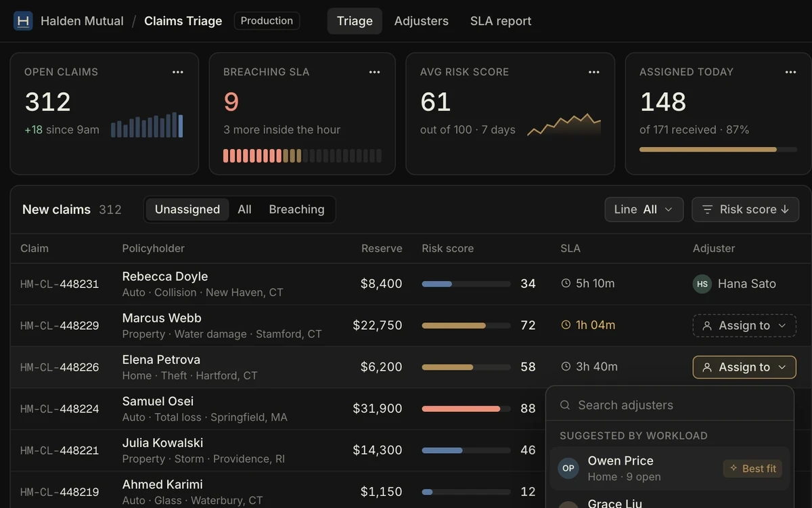Image resolution: width=812 pixels, height=508 pixels.
Task: Click claim ID HM-CL-448231
Action: [60, 284]
